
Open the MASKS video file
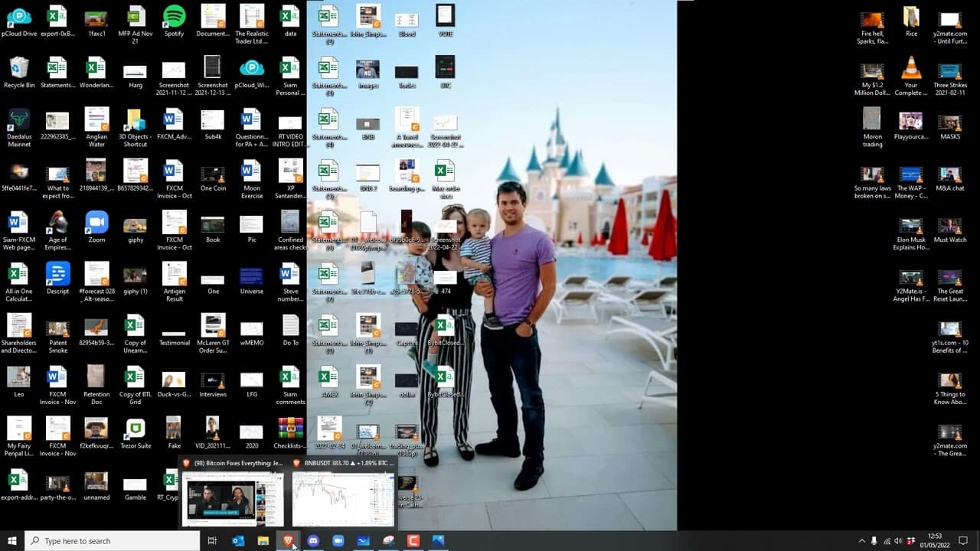950,127
